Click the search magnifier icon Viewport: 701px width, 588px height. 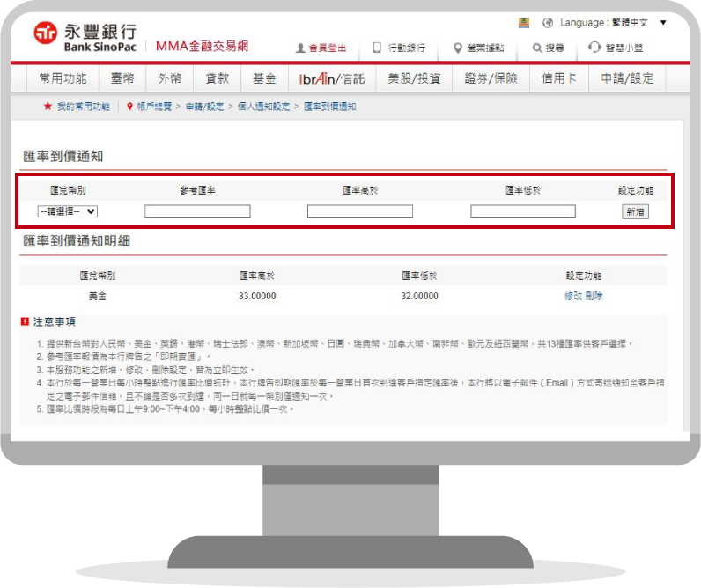coord(537,48)
